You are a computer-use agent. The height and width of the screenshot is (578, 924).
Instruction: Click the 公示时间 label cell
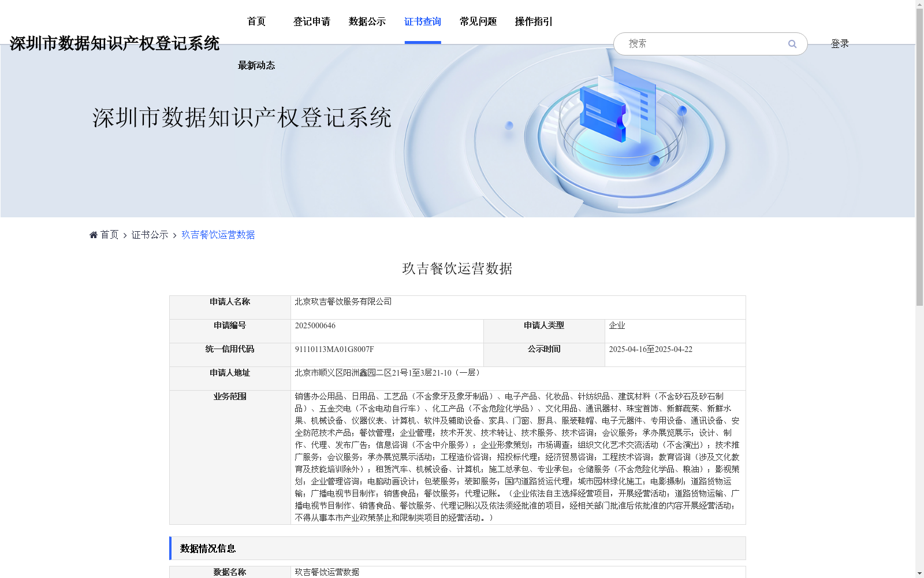544,355
